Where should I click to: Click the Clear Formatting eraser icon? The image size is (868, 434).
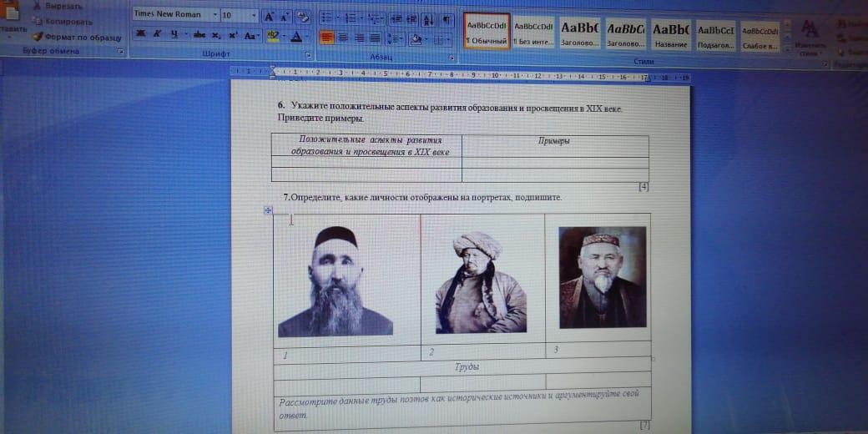[x=303, y=16]
